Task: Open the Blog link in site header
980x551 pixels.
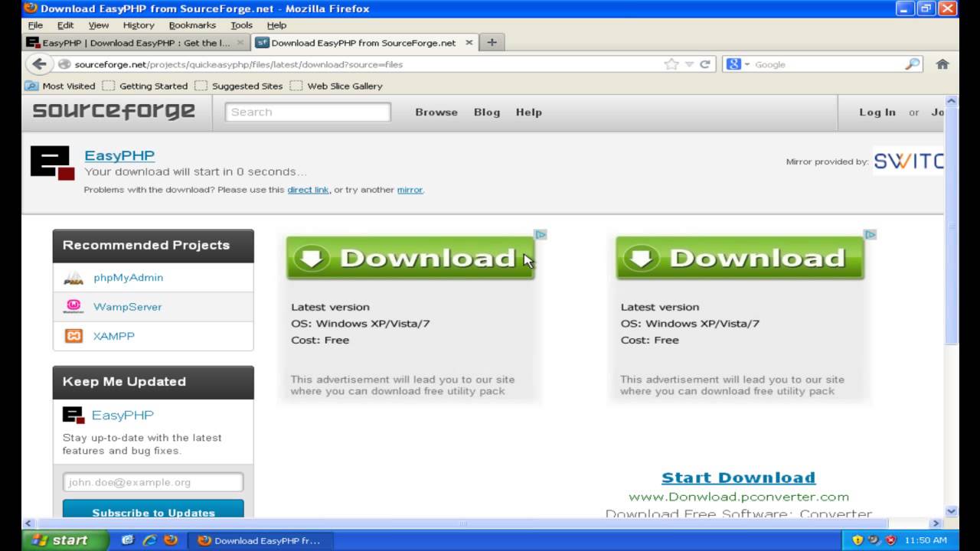Action: pyautogui.click(x=487, y=112)
